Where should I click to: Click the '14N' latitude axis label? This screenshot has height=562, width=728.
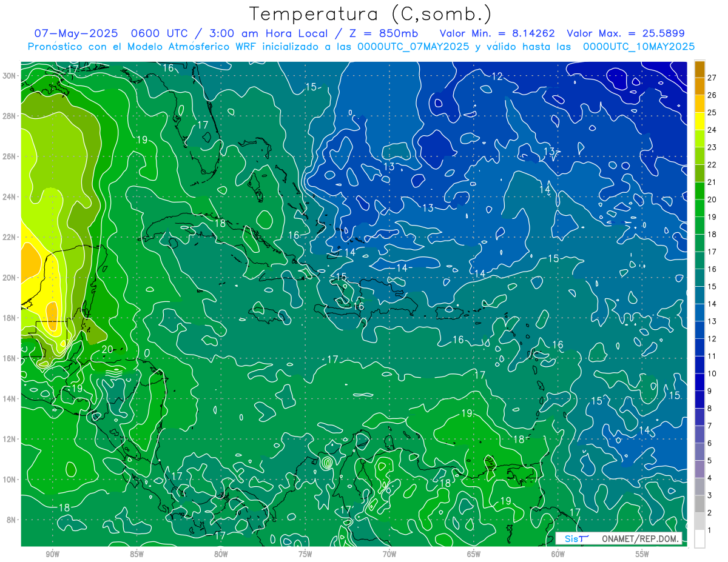(8, 398)
